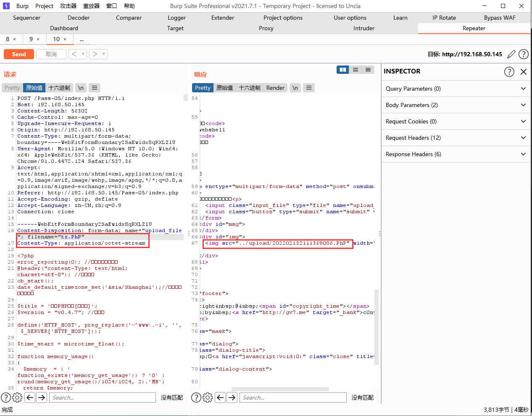Viewport: 532px width, 416px height.
Task: Switch response view to Render
Action: tap(276, 88)
